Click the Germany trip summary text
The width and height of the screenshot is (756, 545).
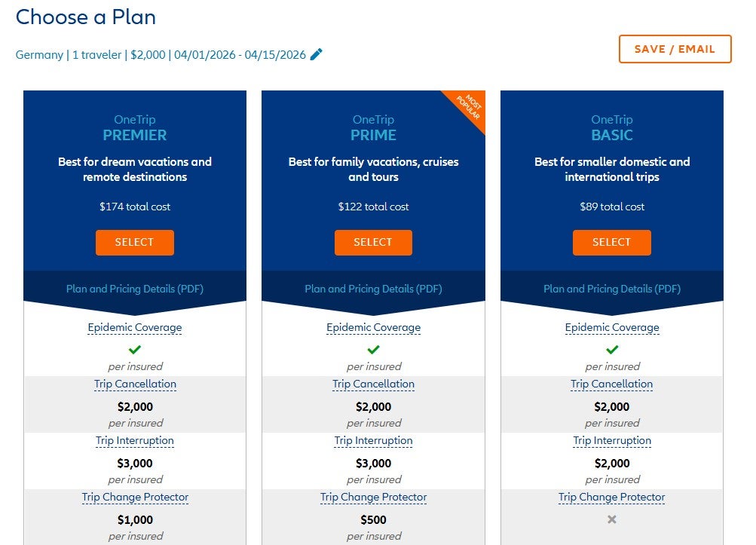point(162,54)
